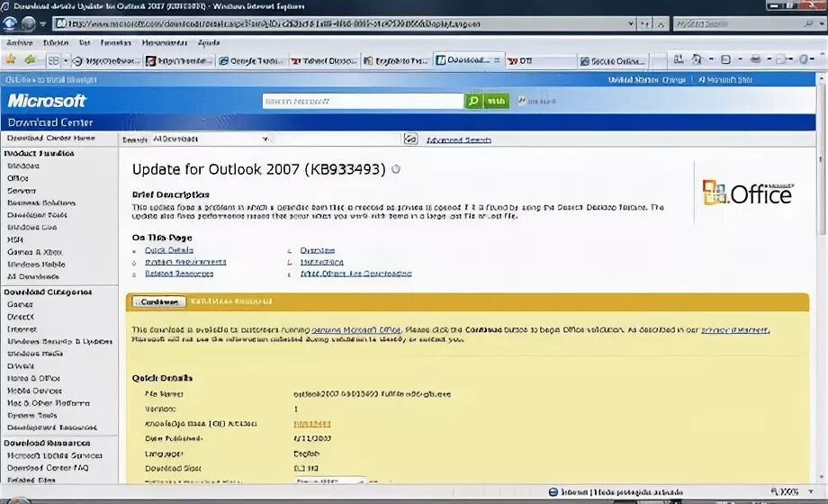This screenshot has width=828, height=504.
Task: Click the page favicon in address bar
Action: click(x=60, y=23)
